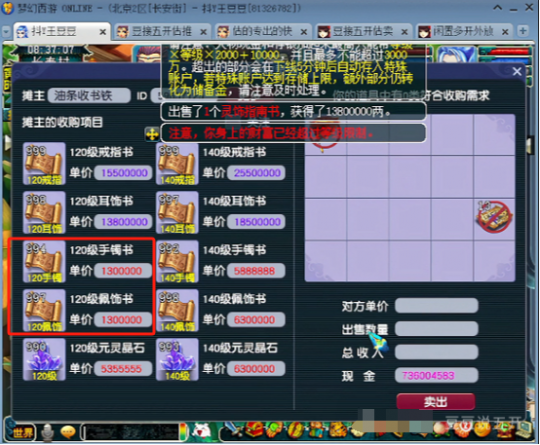The height and width of the screenshot is (445, 540).
Task: Select the 140级佩饰书 scroll icon
Action: tap(177, 310)
